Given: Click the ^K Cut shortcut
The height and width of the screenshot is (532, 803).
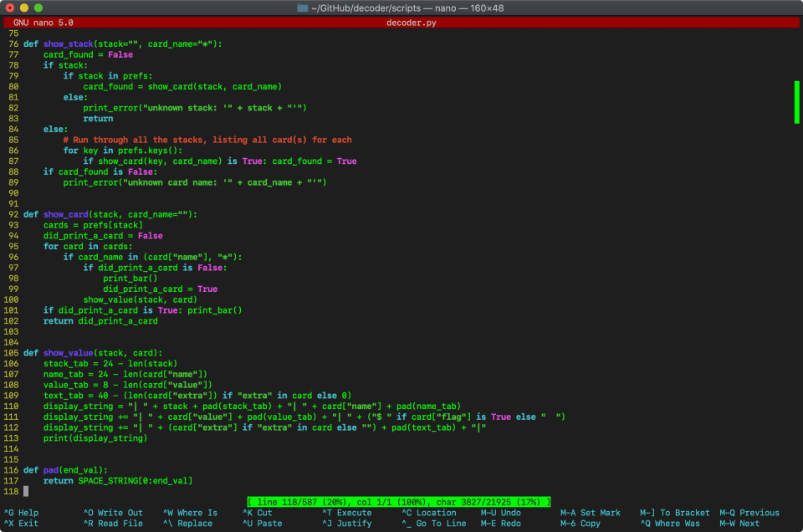Looking at the screenshot, I should point(258,513).
